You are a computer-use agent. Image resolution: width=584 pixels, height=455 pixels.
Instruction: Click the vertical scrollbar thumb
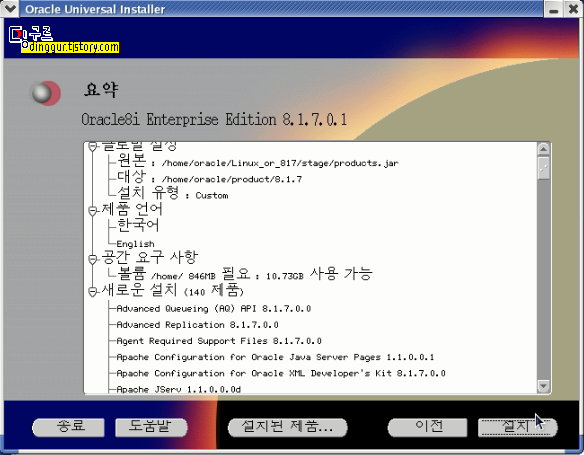pos(543,168)
